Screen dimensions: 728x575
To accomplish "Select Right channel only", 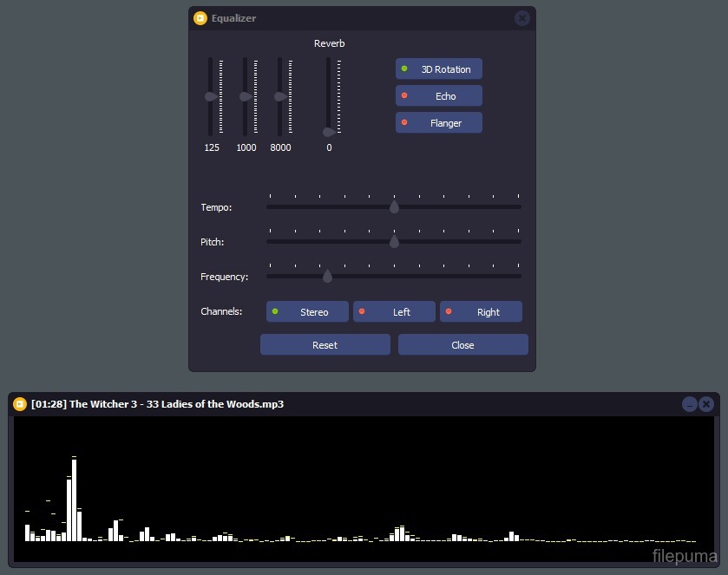I will pos(481,312).
